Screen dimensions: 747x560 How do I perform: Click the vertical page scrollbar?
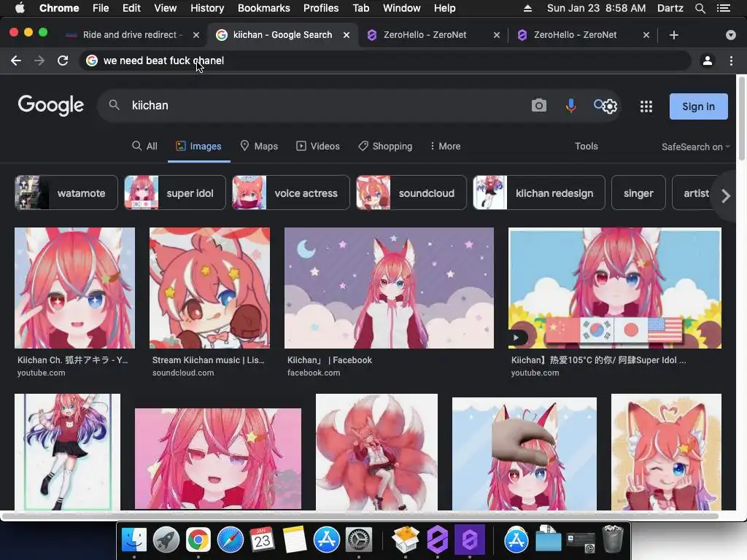pyautogui.click(x=741, y=119)
